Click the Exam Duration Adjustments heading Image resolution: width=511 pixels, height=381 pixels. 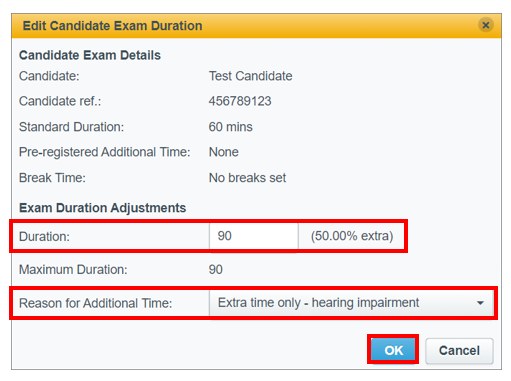click(103, 208)
